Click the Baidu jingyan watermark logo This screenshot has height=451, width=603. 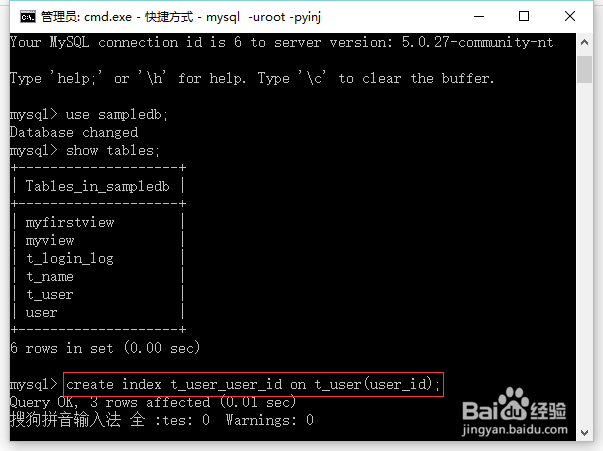click(515, 412)
